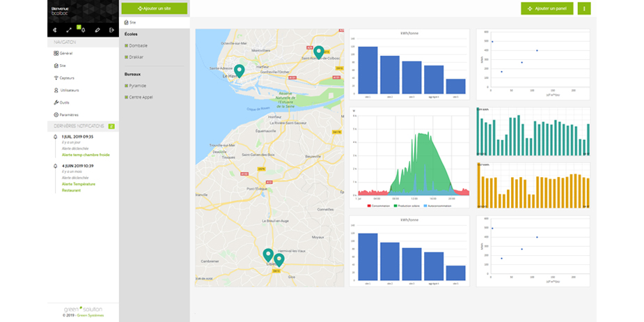Click the Saint-Romain-de-Colbosc map pin marker

click(x=318, y=52)
